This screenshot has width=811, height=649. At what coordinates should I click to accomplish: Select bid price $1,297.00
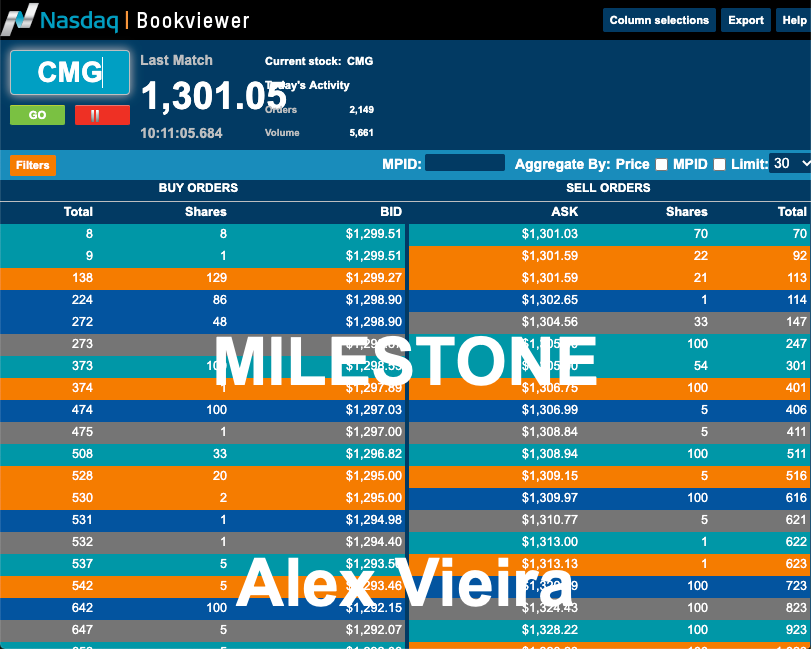(x=373, y=432)
